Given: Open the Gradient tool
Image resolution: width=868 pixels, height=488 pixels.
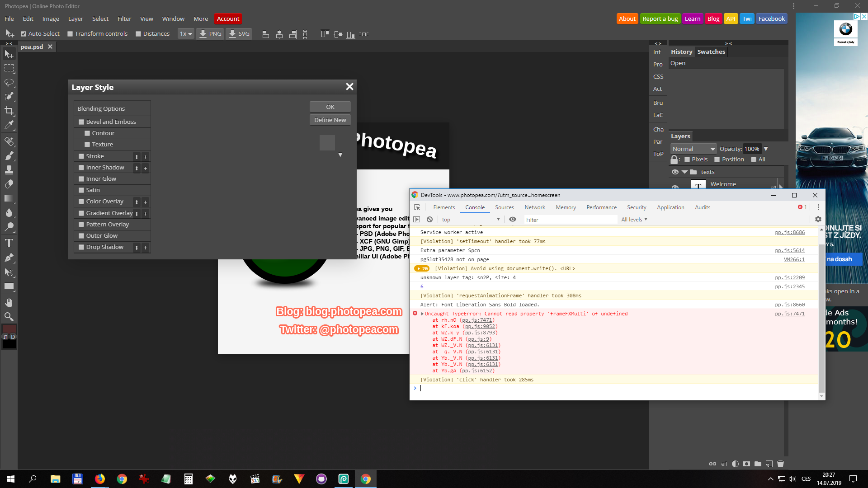Looking at the screenshot, I should [x=9, y=198].
